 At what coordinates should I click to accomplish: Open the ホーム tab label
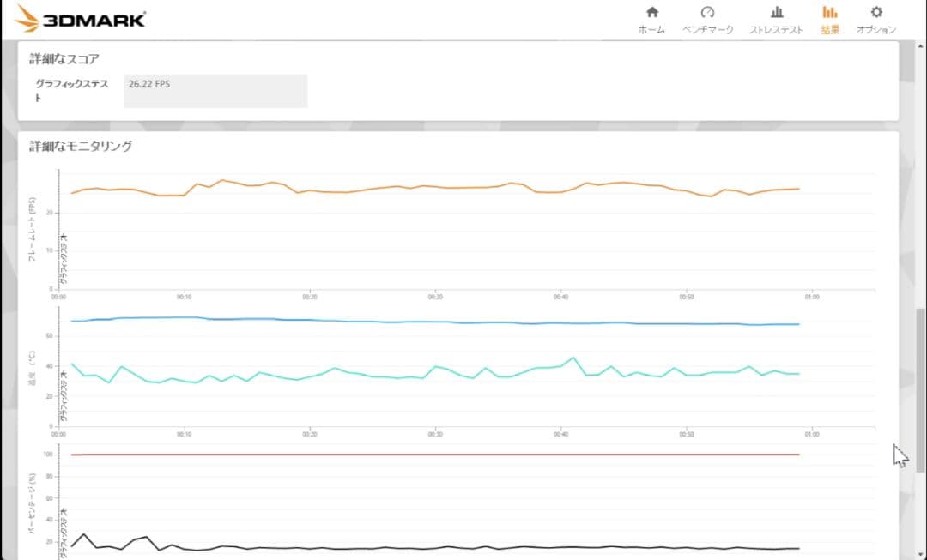point(652,30)
